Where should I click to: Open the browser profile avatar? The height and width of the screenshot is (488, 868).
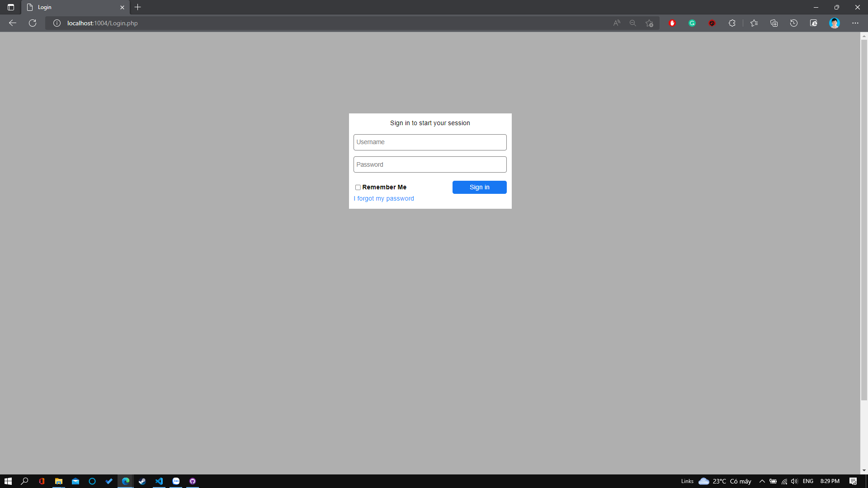(x=835, y=23)
